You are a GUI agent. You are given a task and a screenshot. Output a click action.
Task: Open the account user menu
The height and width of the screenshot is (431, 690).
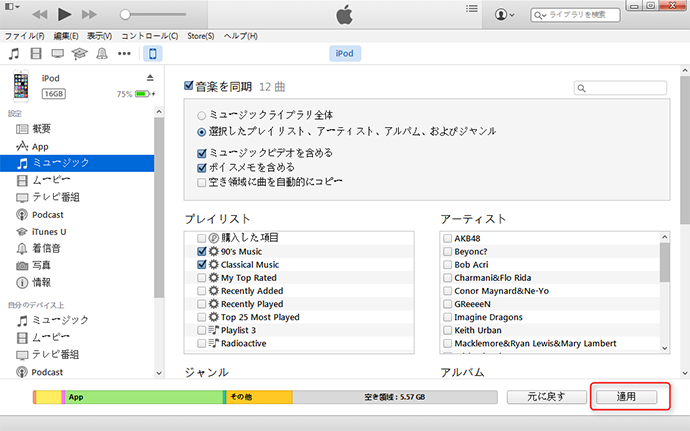tap(504, 15)
